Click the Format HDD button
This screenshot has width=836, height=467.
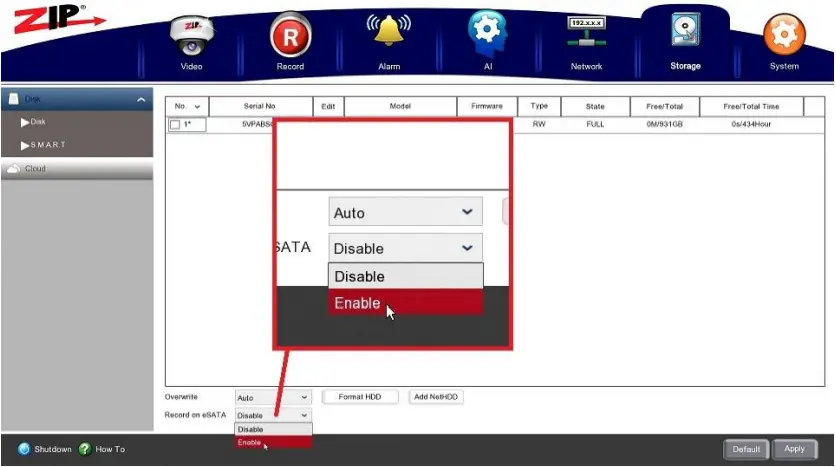360,397
